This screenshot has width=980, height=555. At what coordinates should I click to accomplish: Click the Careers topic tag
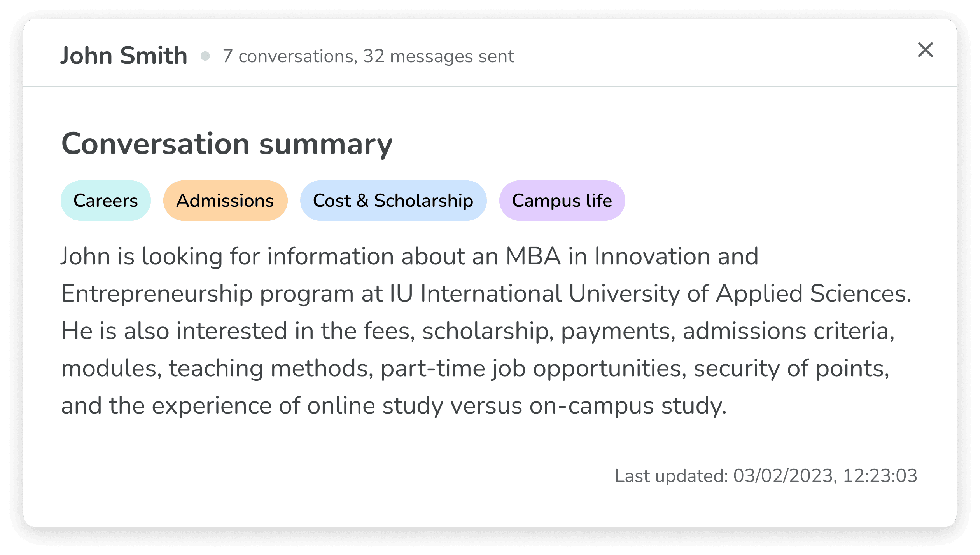point(105,201)
